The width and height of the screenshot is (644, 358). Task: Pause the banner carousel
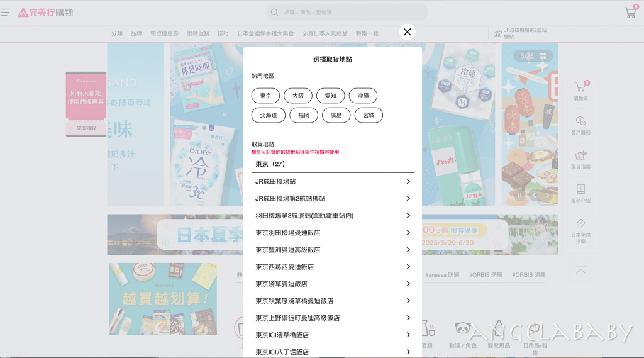pyautogui.click(x=519, y=195)
